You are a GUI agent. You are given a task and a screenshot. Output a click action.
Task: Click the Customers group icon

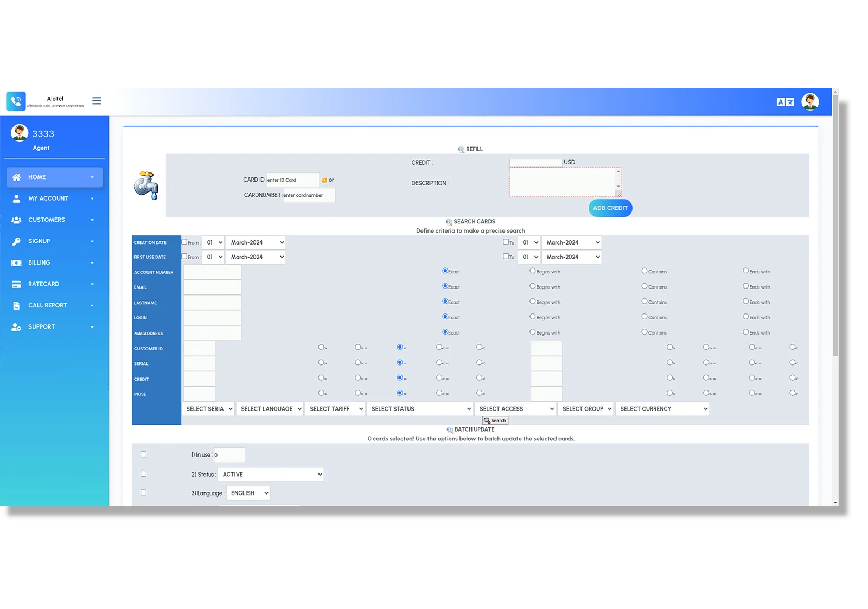pyautogui.click(x=16, y=220)
